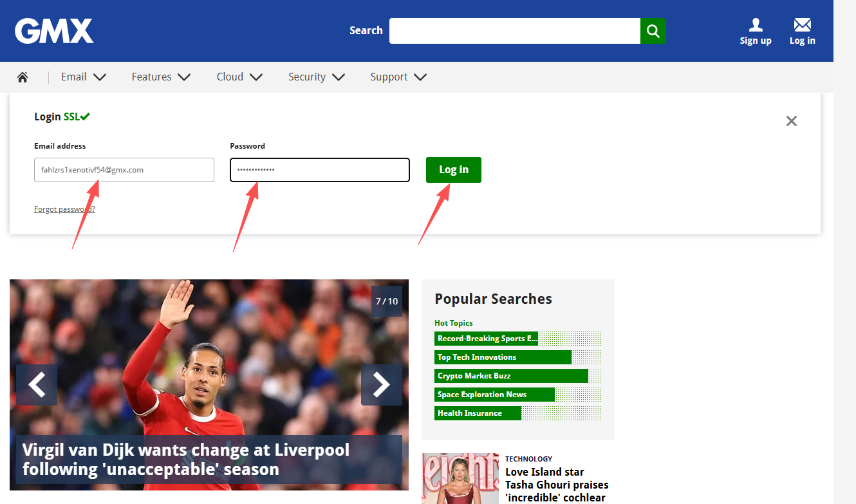Close the login panel with X
856x504 pixels.
(x=792, y=121)
